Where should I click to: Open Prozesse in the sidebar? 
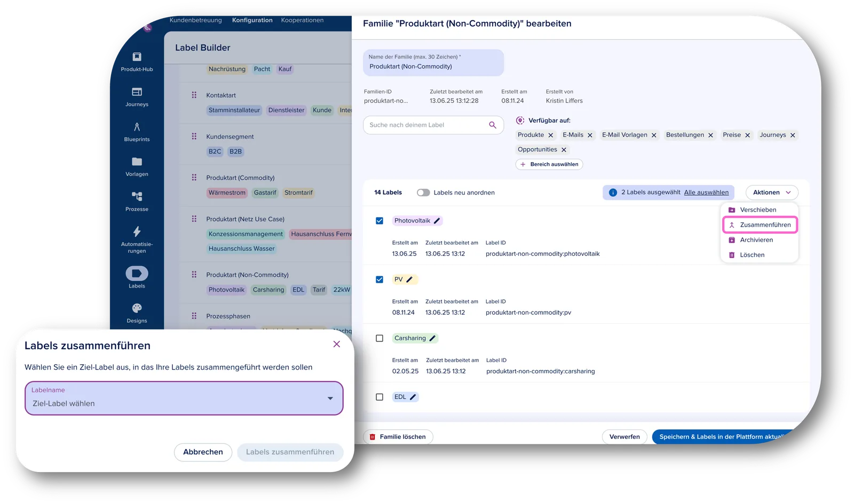click(x=137, y=202)
